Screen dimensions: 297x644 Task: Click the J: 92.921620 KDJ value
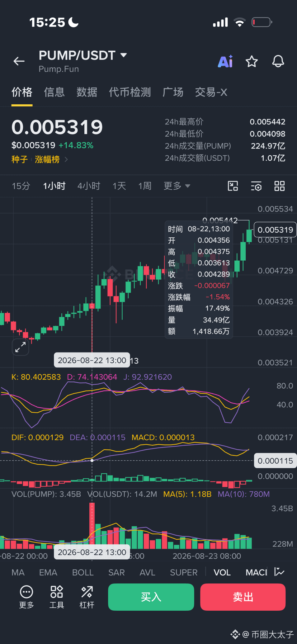[x=148, y=377]
